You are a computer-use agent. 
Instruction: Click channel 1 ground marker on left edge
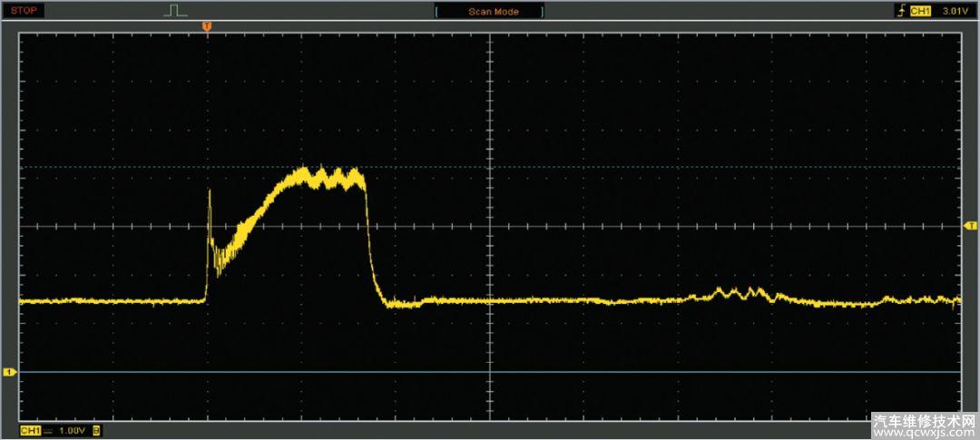[x=10, y=372]
